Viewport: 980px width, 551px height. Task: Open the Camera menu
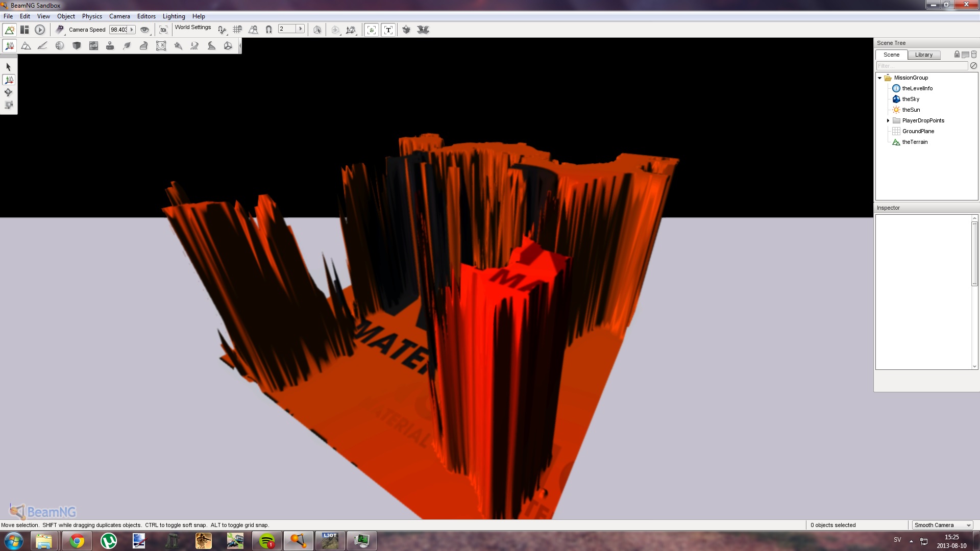point(119,16)
